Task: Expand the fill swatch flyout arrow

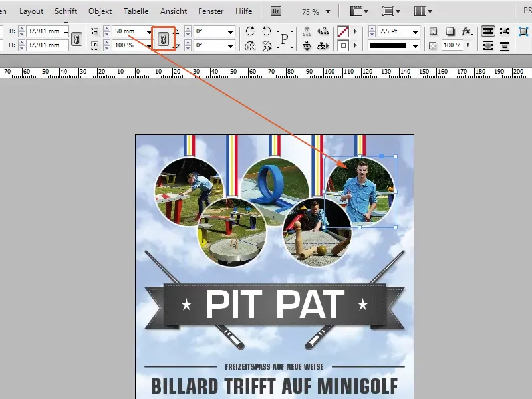Action: coord(355,31)
